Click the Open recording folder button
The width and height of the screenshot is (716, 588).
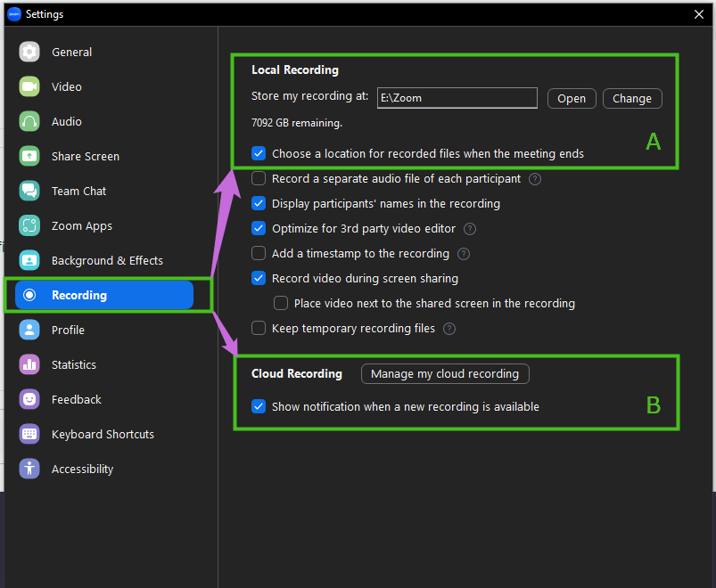pyautogui.click(x=572, y=98)
